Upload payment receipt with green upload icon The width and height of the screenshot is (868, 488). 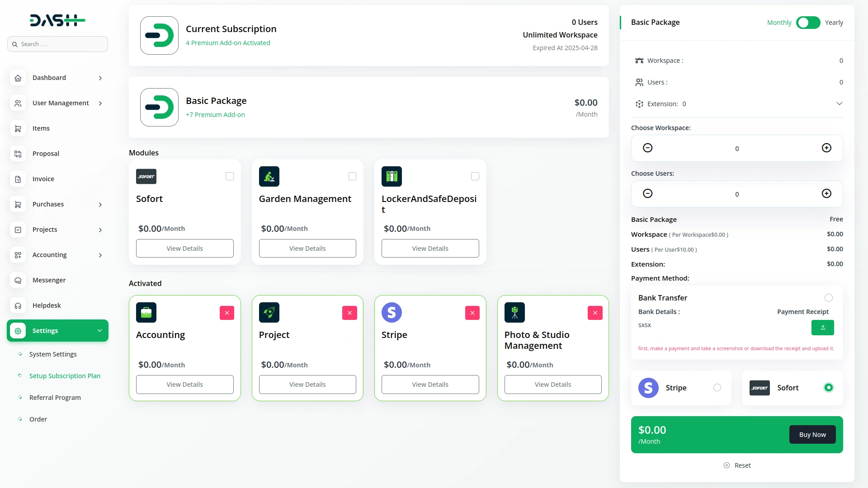tap(822, 328)
